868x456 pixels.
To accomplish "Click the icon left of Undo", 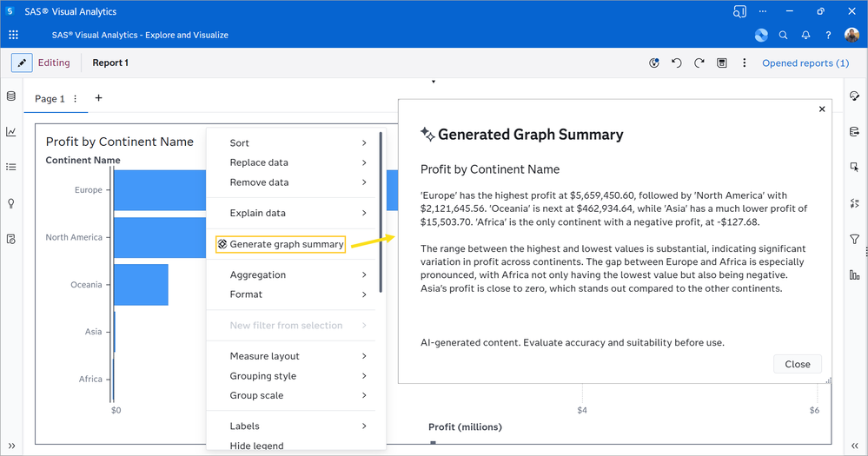I will click(654, 63).
